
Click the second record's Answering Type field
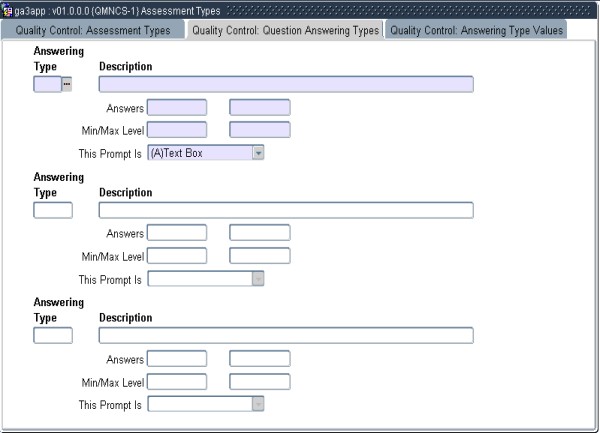point(53,210)
